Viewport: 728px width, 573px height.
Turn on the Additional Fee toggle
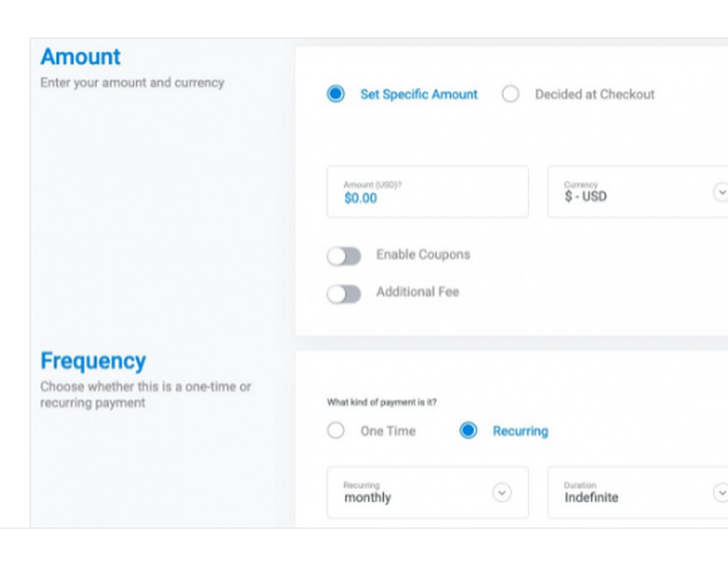pyautogui.click(x=344, y=294)
